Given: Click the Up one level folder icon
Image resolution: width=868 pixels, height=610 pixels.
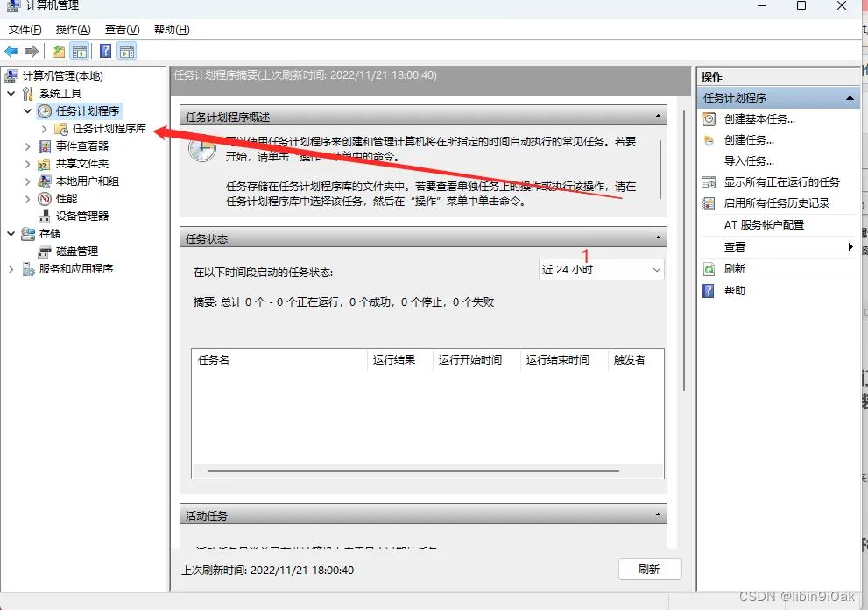Looking at the screenshot, I should (59, 52).
